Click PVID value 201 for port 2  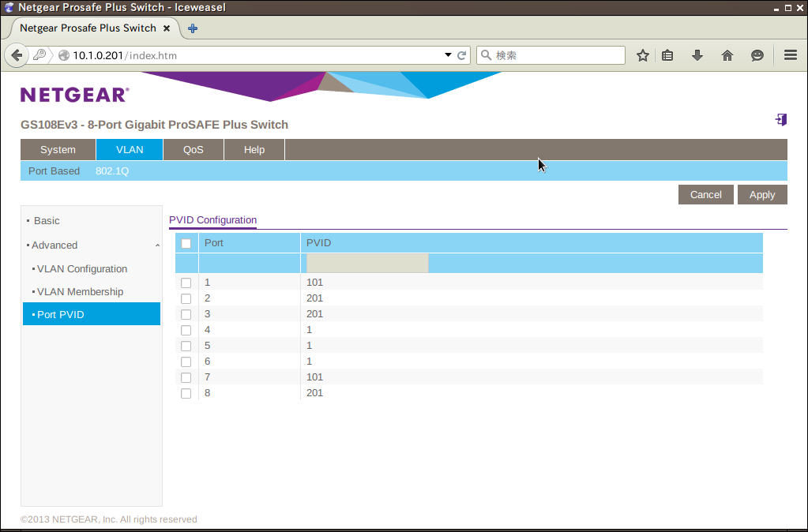(x=314, y=298)
